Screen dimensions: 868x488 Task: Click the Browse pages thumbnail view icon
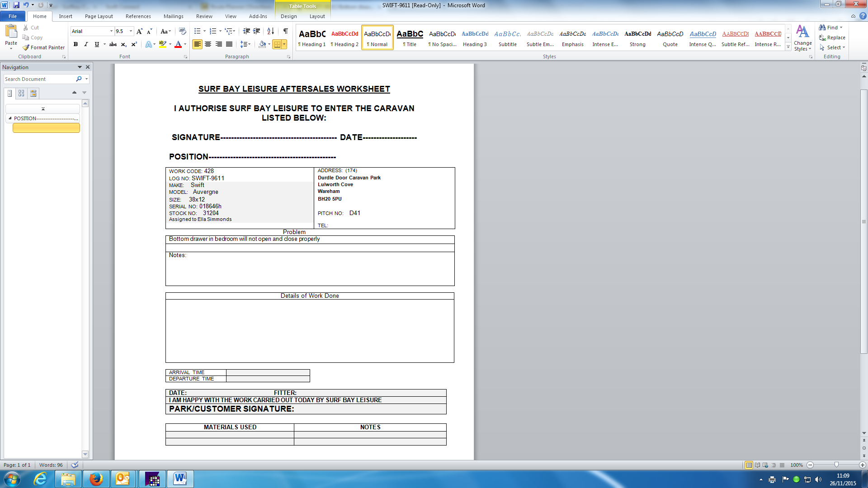point(21,93)
